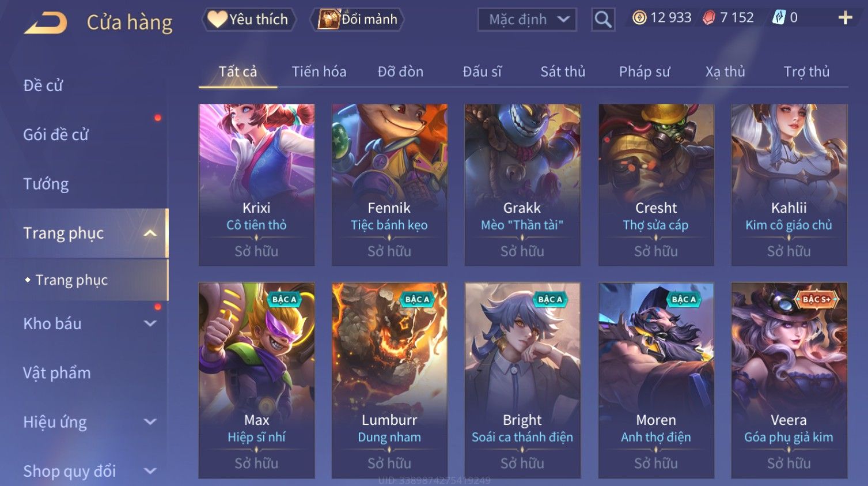This screenshot has height=486, width=868.
Task: Select the Tiến hóa tab
Action: 319,71
